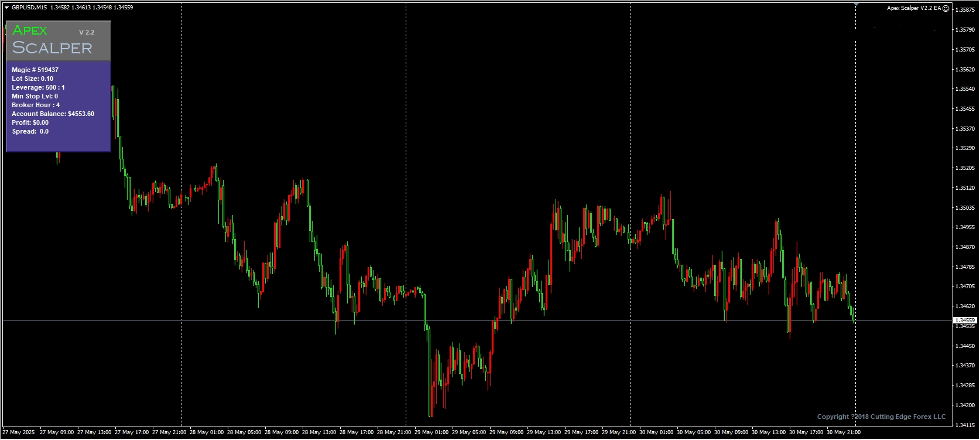
Task: Click the Leverage 500 : 1 line
Action: click(38, 87)
